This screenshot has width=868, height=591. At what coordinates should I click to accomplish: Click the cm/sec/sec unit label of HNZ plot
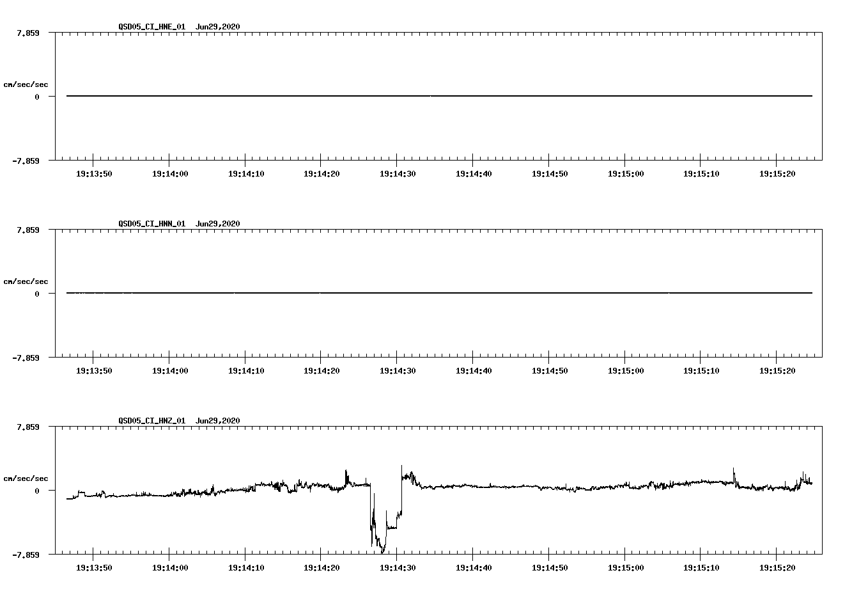[26, 478]
